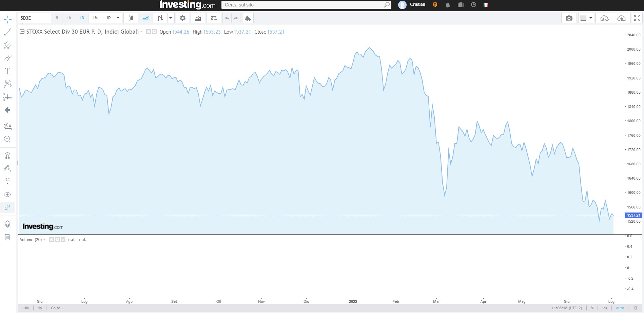This screenshot has height=313, width=644.
Task: Select the crosshair cursor tool
Action: tap(7, 20)
